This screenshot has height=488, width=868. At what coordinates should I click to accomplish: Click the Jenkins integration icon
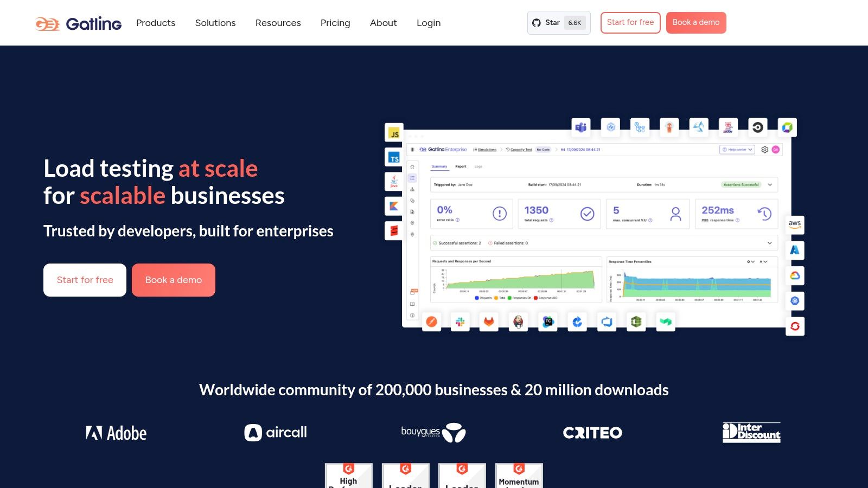519,321
